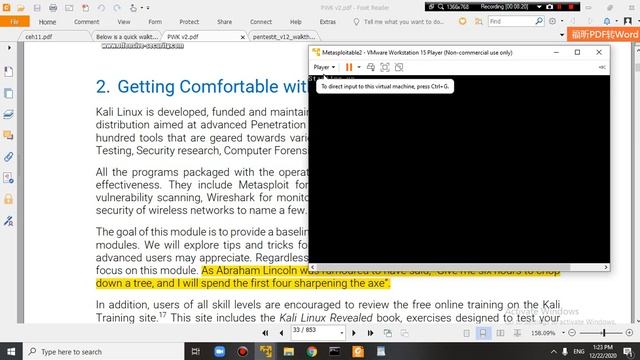This screenshot has width=640, height=360.
Task: Click the notification bell icon
Action: tap(607, 21)
